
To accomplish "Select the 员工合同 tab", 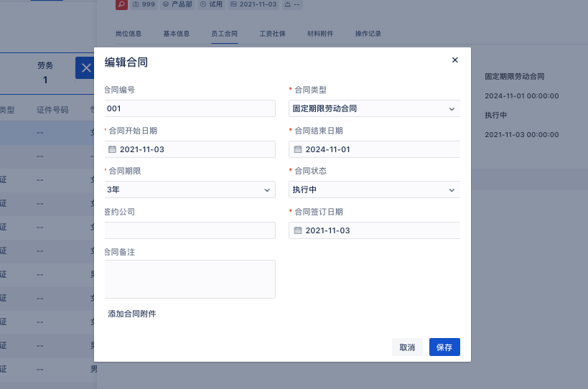I will [x=225, y=34].
